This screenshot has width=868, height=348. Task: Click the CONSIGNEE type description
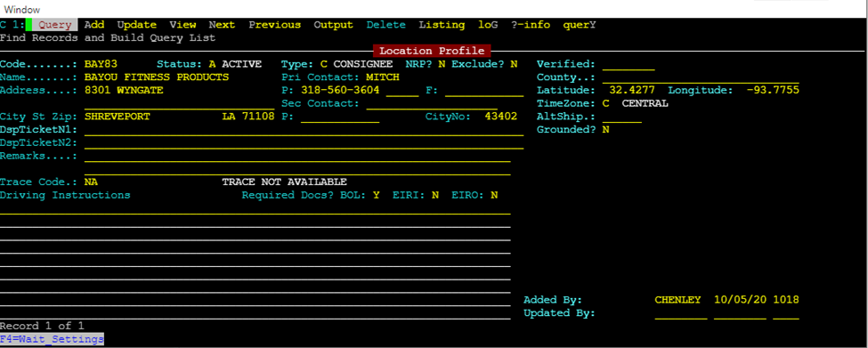(x=362, y=64)
